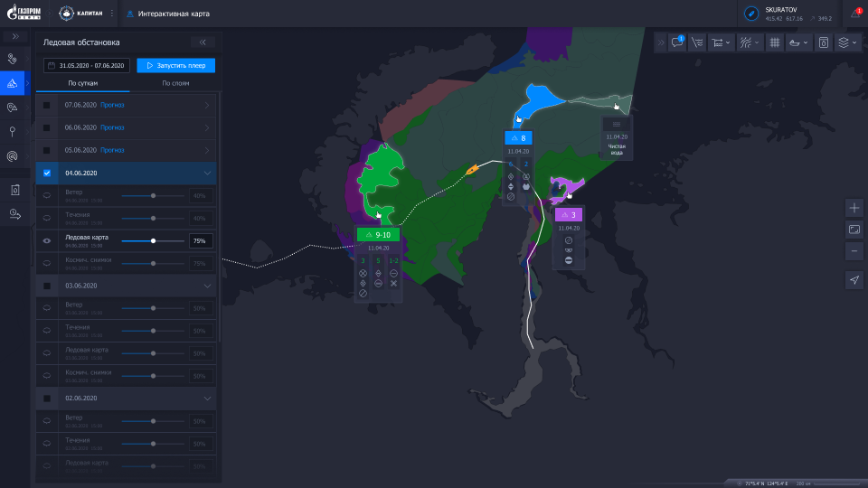Click the Ледовая карта 75% opacity slider
Image resolution: width=868 pixels, height=488 pixels.
click(154, 240)
